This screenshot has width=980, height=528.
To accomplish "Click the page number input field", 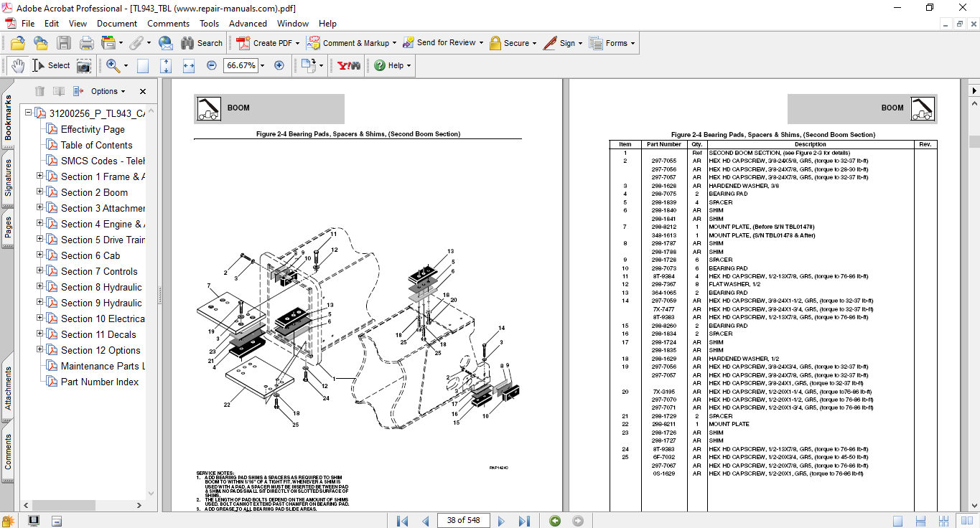I will (x=464, y=520).
